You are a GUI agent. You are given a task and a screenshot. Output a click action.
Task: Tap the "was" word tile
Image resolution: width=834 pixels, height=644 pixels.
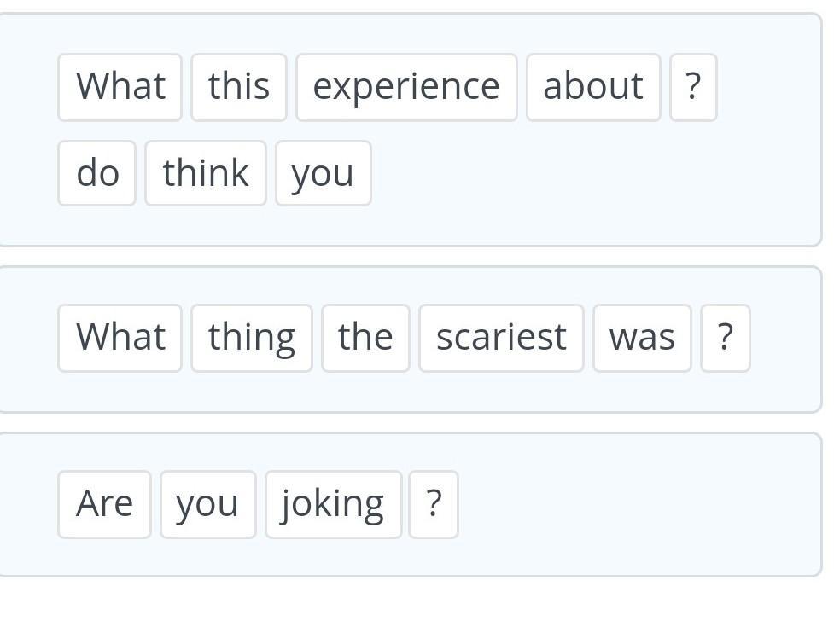642,338
